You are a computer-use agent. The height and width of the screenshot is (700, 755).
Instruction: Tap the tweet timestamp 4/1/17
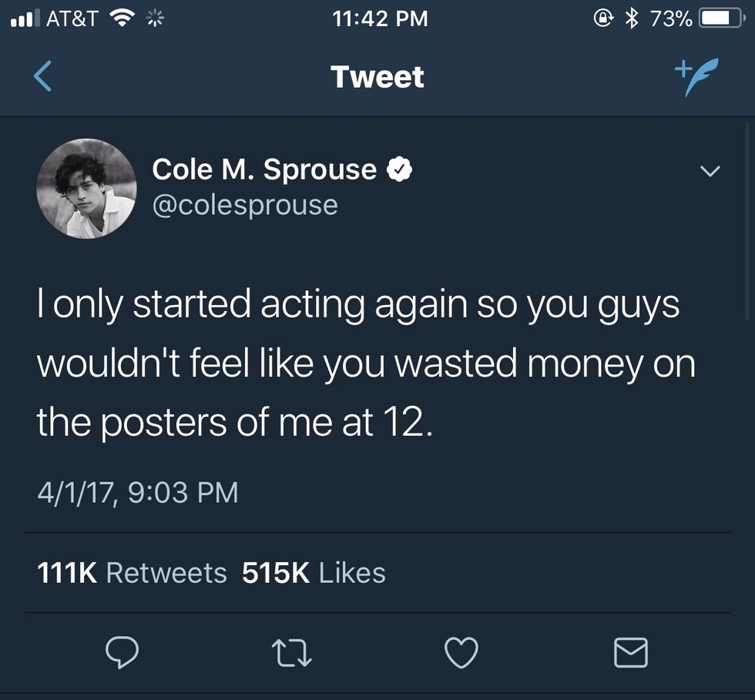tap(137, 492)
